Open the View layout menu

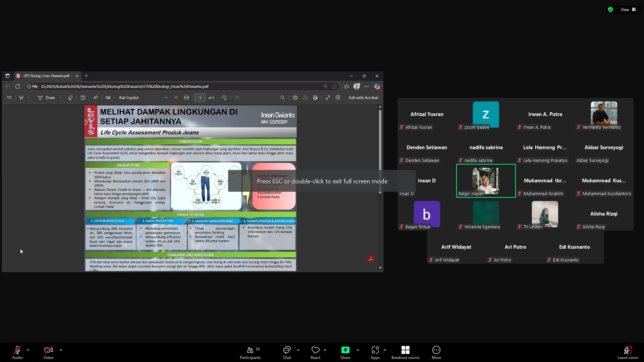[628, 10]
